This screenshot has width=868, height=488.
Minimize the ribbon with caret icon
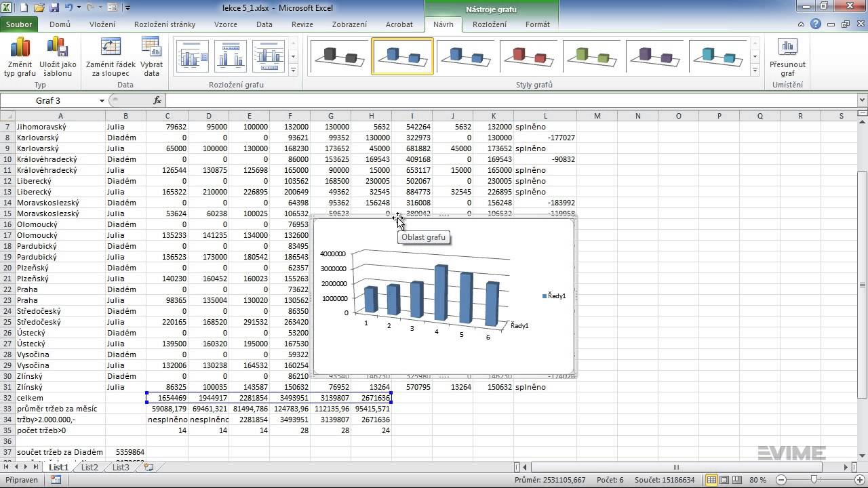(x=802, y=24)
